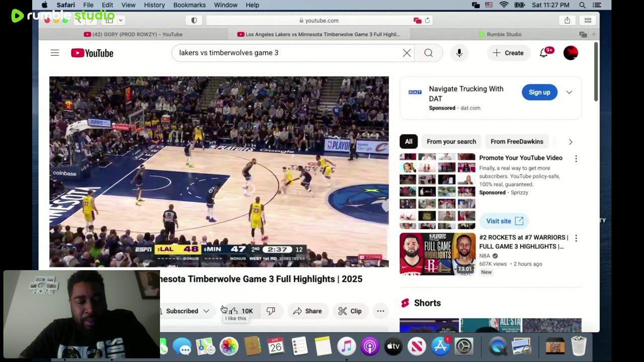Open Messages from the Dock

coord(182,347)
